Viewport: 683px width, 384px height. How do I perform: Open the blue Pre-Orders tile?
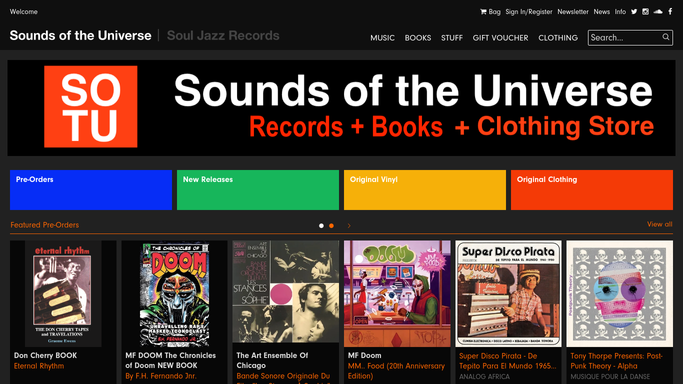pos(91,190)
